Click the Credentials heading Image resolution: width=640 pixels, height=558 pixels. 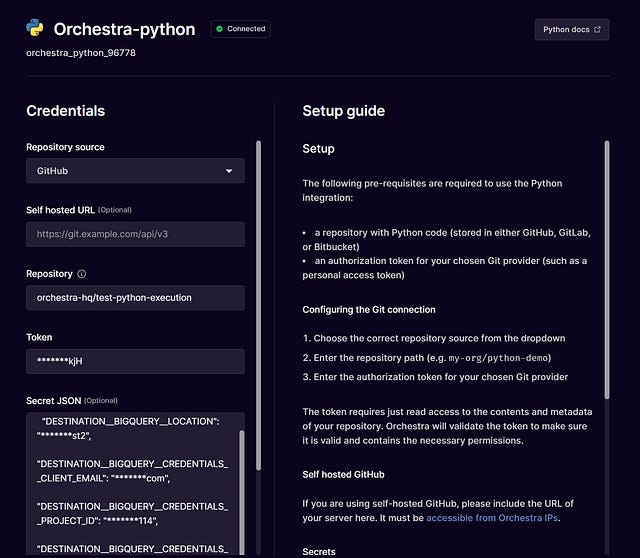click(x=66, y=111)
